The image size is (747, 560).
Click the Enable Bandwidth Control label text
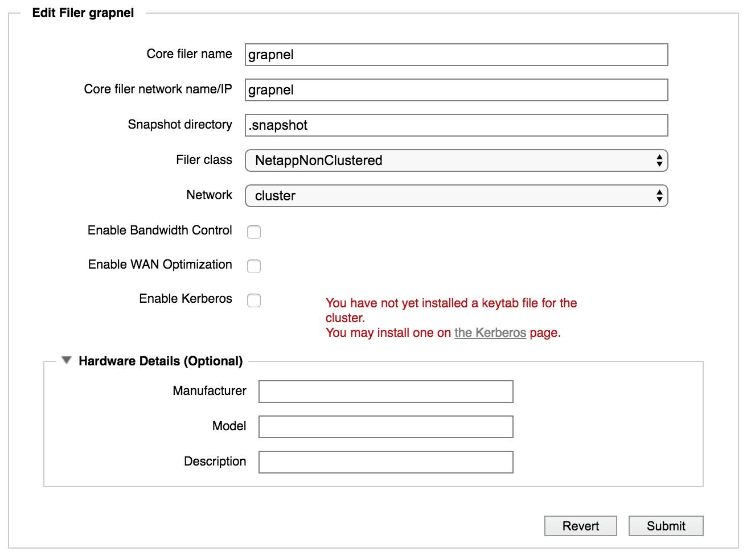point(160,230)
